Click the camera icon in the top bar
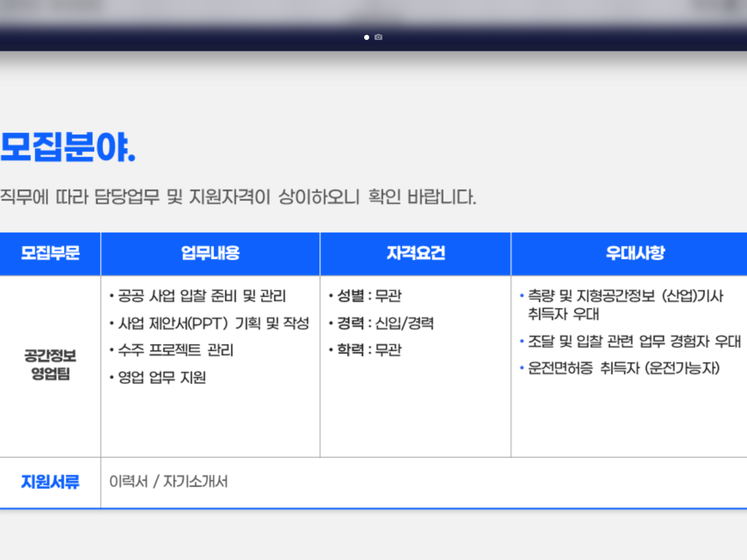747x560 pixels. point(378,37)
